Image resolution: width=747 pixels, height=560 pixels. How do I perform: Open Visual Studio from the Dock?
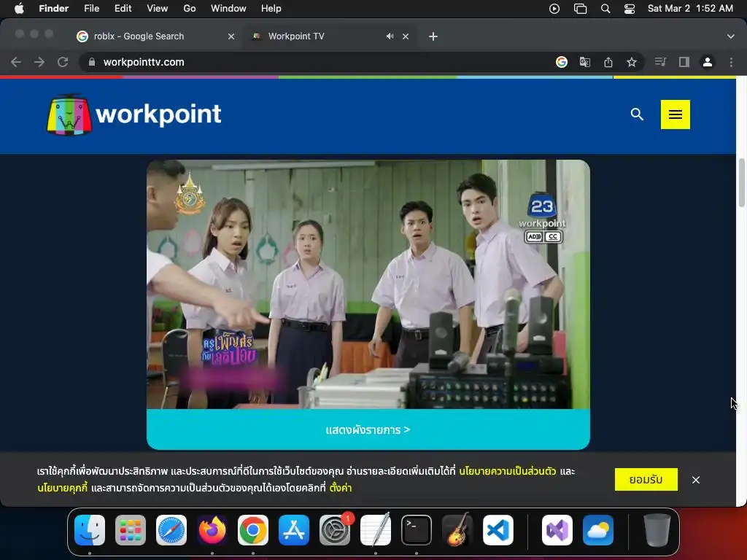click(x=557, y=530)
